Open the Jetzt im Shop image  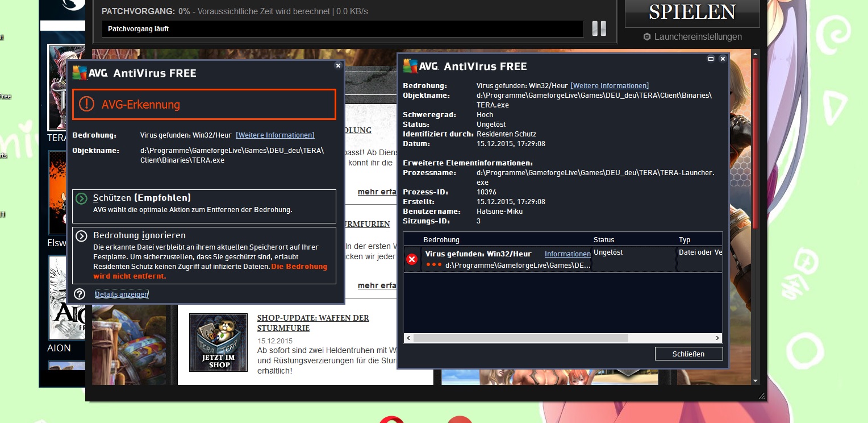(218, 342)
